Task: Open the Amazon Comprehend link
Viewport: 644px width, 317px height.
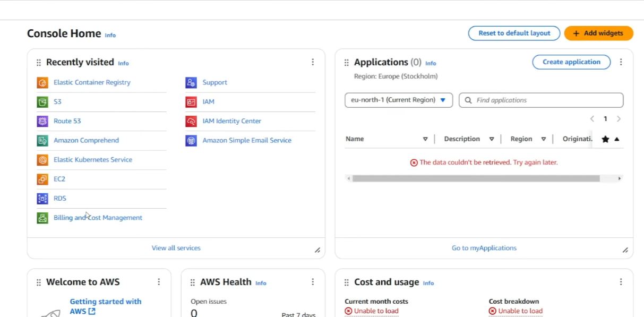Action: coord(87,140)
